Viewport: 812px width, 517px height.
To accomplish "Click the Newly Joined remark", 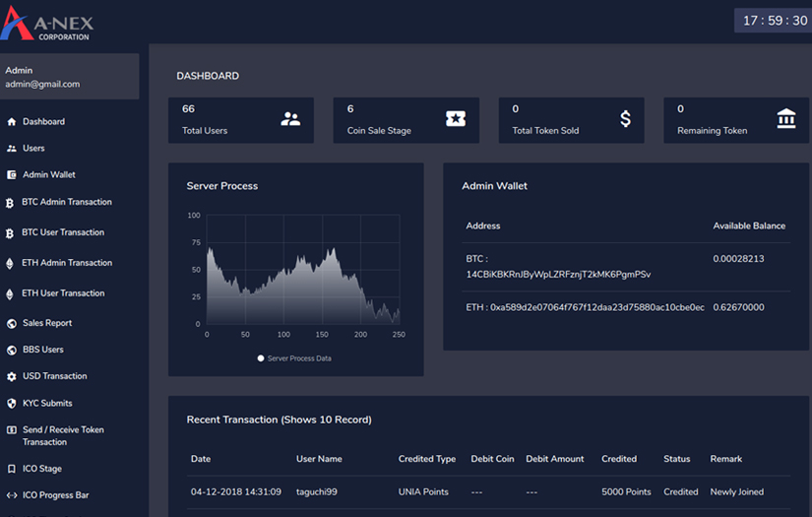I will point(737,492).
